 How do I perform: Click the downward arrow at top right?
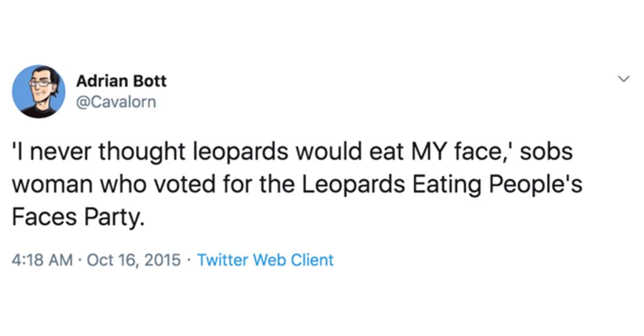coord(624,78)
